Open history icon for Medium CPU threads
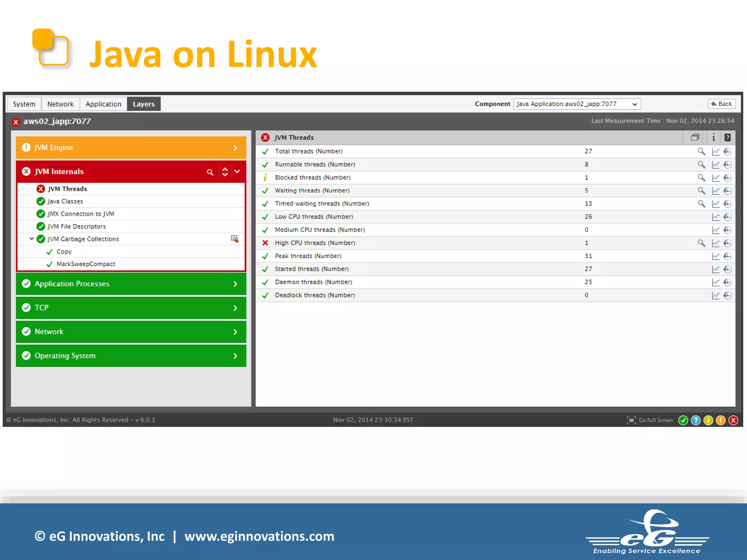The width and height of the screenshot is (747, 560). tap(727, 230)
